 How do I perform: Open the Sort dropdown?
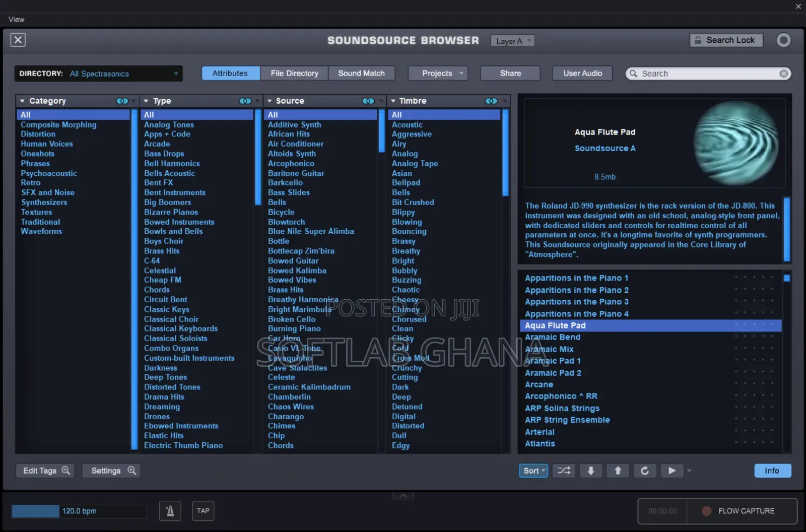pyautogui.click(x=533, y=471)
